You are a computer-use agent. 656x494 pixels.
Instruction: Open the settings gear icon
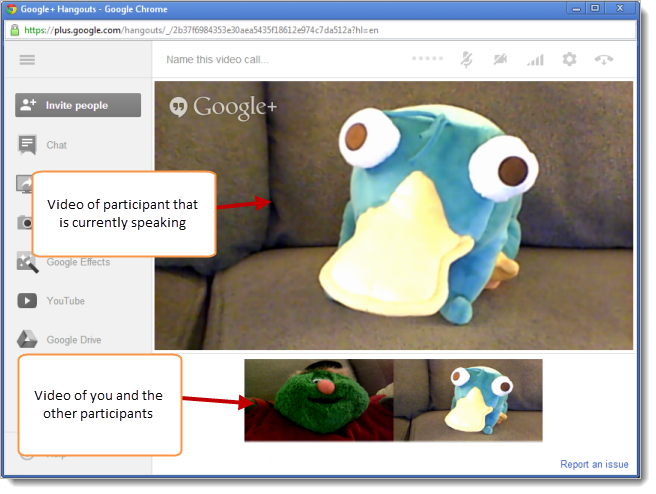pos(569,59)
